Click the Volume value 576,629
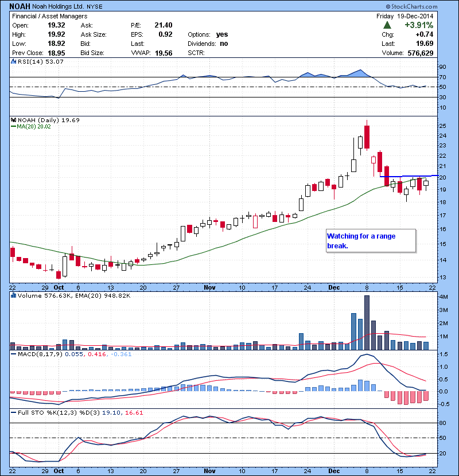The image size is (459, 476). (421, 53)
